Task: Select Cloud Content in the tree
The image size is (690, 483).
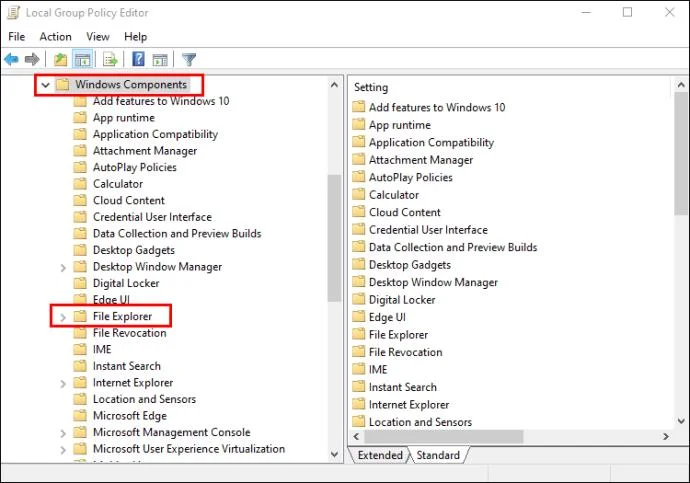Action: tap(128, 200)
